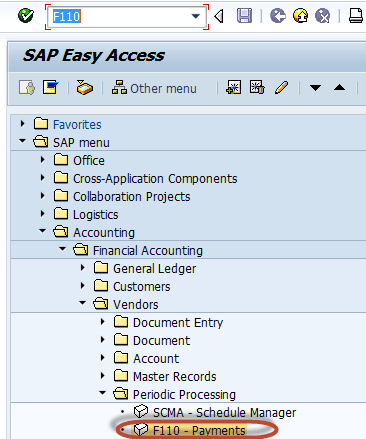The height and width of the screenshot is (439, 366).
Task: Select General Ledger tree item
Action: (155, 269)
